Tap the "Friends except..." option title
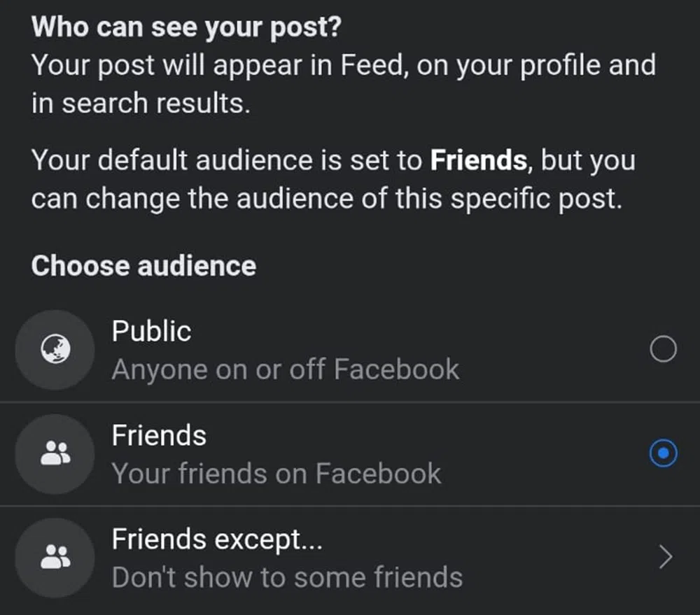Image resolution: width=700 pixels, height=615 pixels. [x=217, y=539]
